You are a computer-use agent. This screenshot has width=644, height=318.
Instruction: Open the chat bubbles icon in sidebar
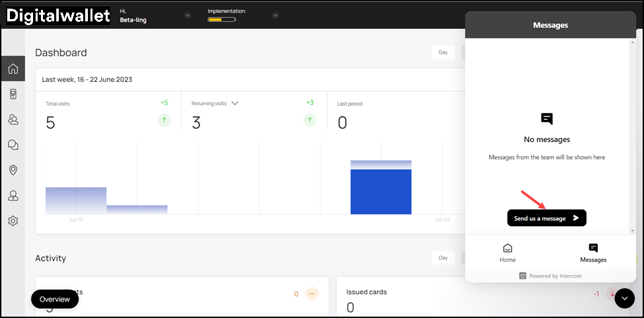(x=13, y=145)
